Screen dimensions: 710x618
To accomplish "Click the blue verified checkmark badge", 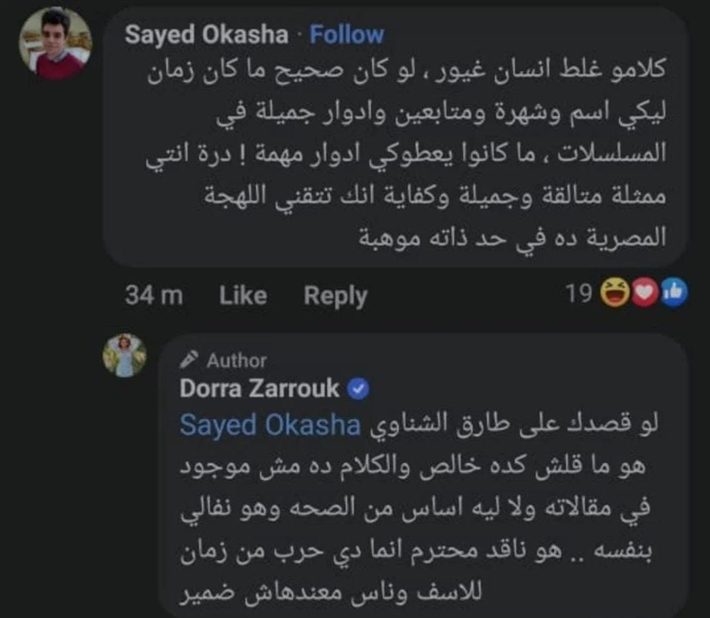I will click(x=358, y=389).
